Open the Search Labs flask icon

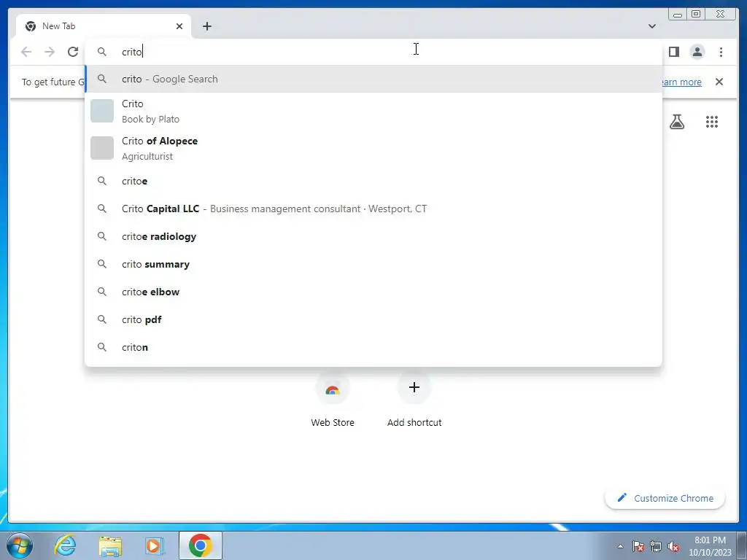(677, 122)
